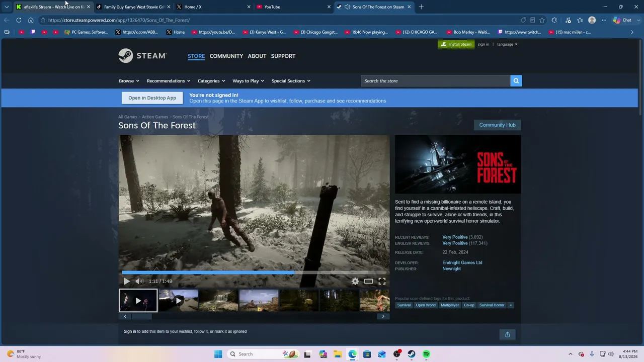Open the 'PC Games, Softwar...' bookmark
Viewport: 644px width, 362px height.
tap(87, 32)
